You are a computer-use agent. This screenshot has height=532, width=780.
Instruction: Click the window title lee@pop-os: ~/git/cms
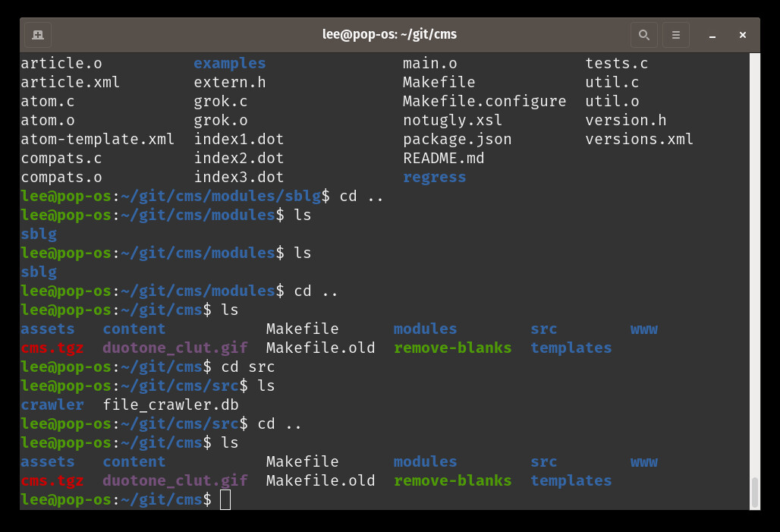coord(389,35)
